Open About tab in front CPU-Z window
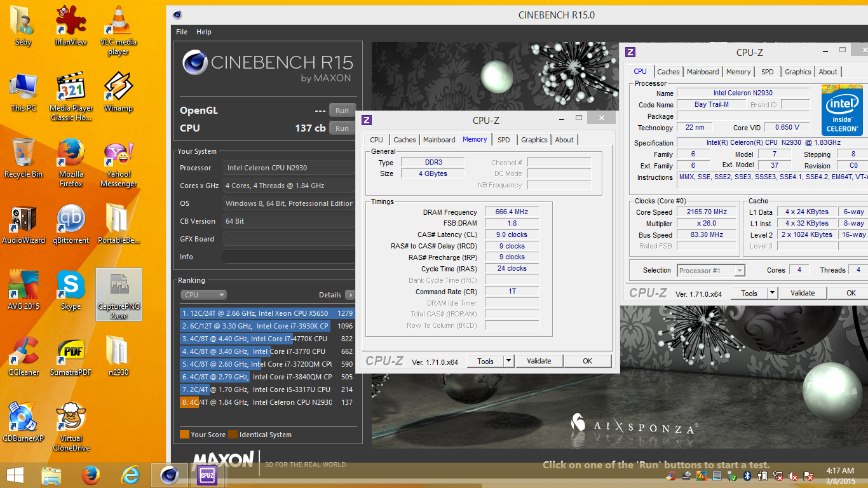Image resolution: width=868 pixels, height=488 pixels. (x=564, y=140)
